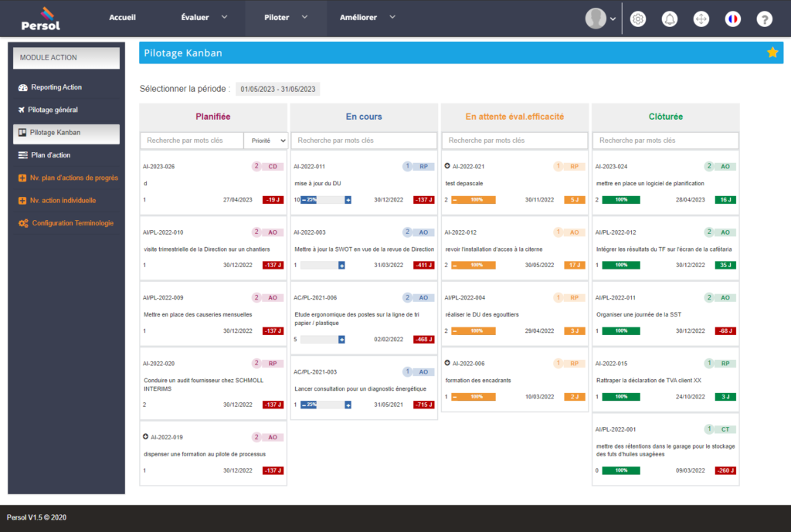Open the notifications bell
This screenshot has height=532, width=791.
670,19
